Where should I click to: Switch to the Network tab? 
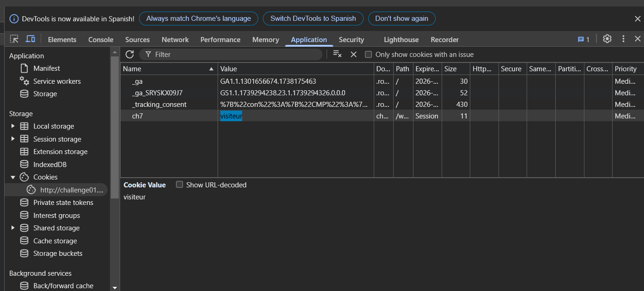coord(175,40)
